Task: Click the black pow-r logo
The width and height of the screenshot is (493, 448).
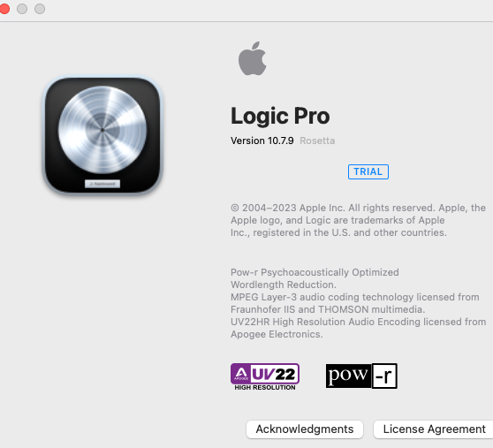Action: click(361, 376)
